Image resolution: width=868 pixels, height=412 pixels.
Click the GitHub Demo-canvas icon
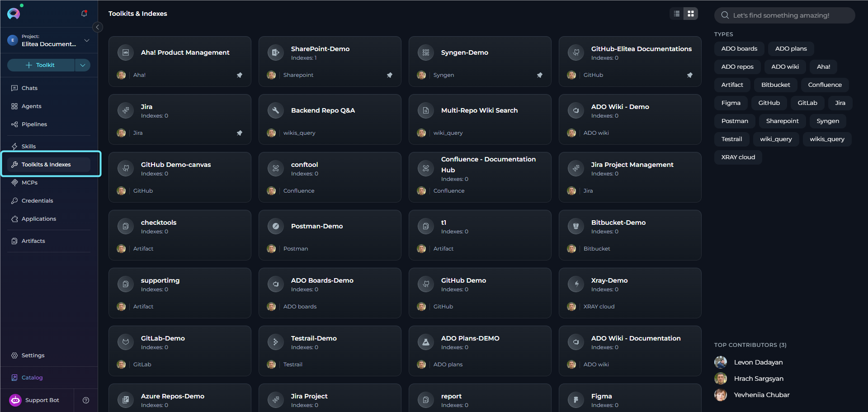pos(126,168)
